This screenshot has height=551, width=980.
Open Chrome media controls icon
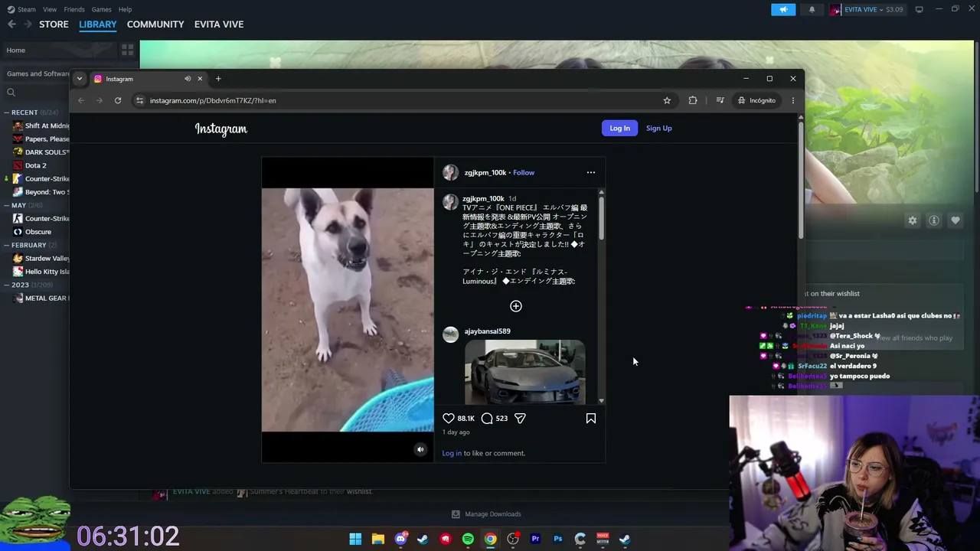pos(720,100)
